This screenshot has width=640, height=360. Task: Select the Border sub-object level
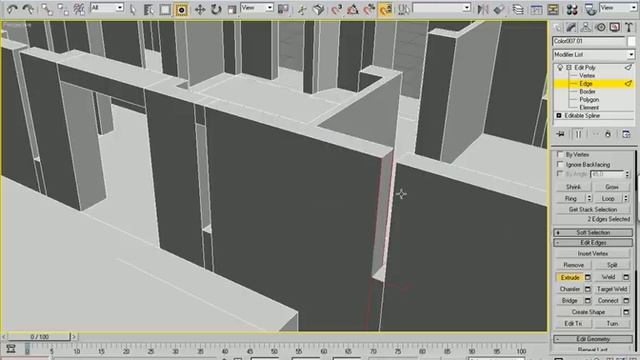click(587, 91)
